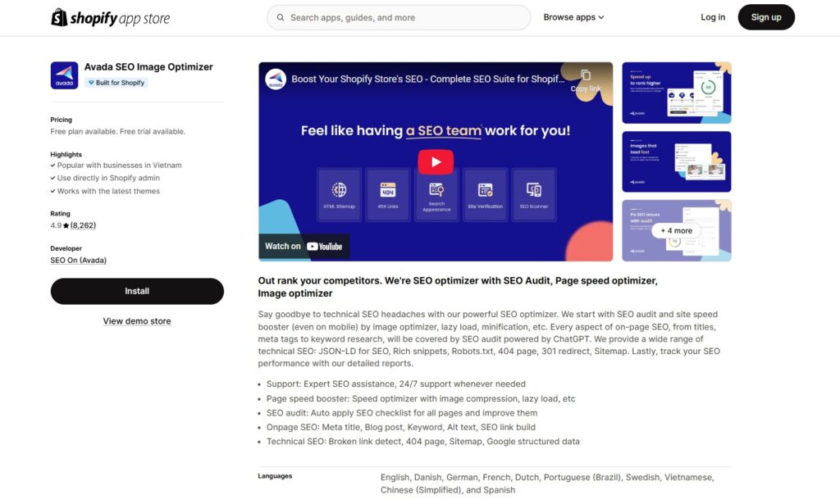Click the Built for Shopify badge
Image resolution: width=840 pixels, height=504 pixels.
(x=116, y=83)
